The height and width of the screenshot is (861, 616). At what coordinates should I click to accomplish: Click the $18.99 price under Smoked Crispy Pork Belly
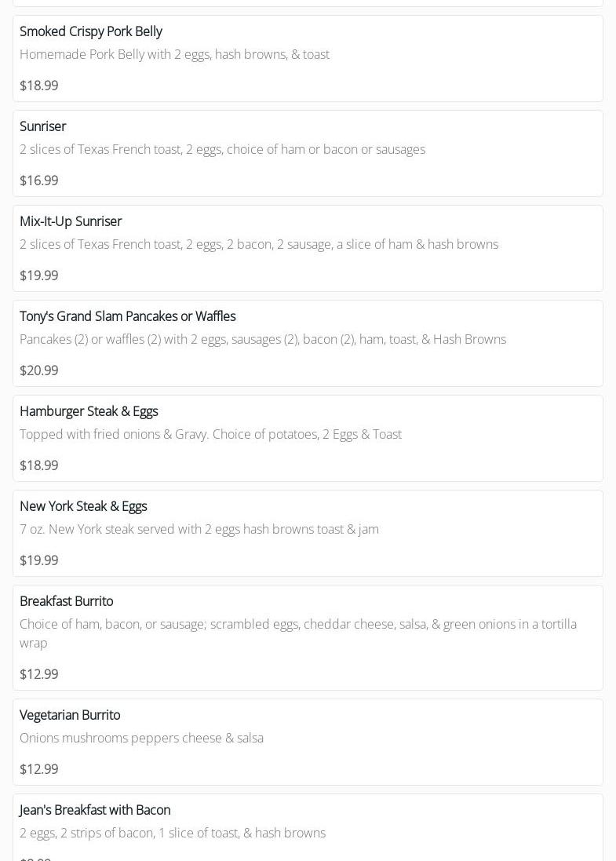pyautogui.click(x=39, y=86)
